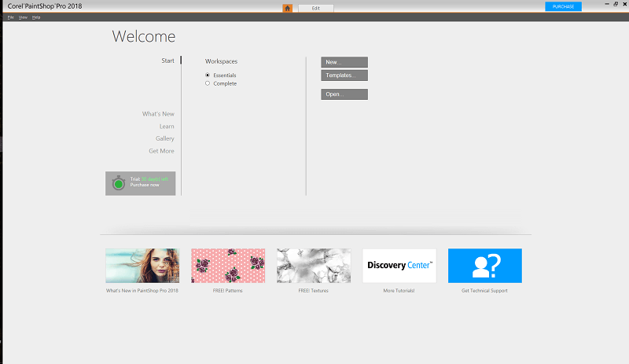Viewport: 629px width, 364px height.
Task: Click the trial timer stopwatch icon
Action: point(119,183)
